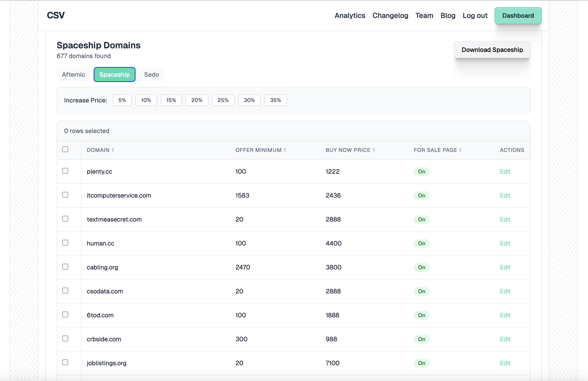Select the joblistings.org row checkbox

[65, 362]
